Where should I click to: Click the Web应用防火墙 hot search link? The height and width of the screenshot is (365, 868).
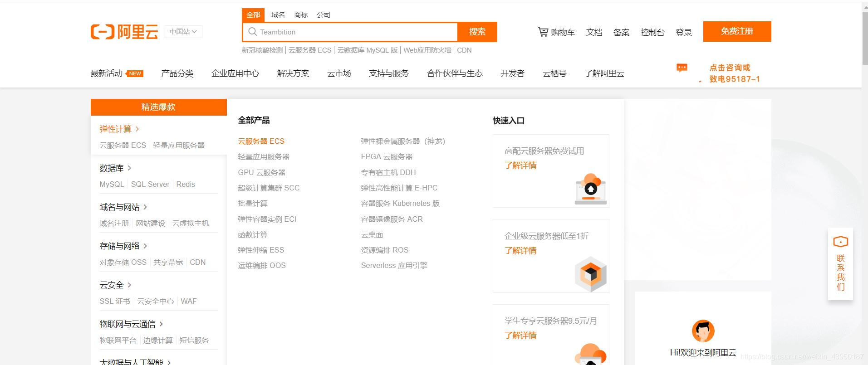(x=427, y=50)
